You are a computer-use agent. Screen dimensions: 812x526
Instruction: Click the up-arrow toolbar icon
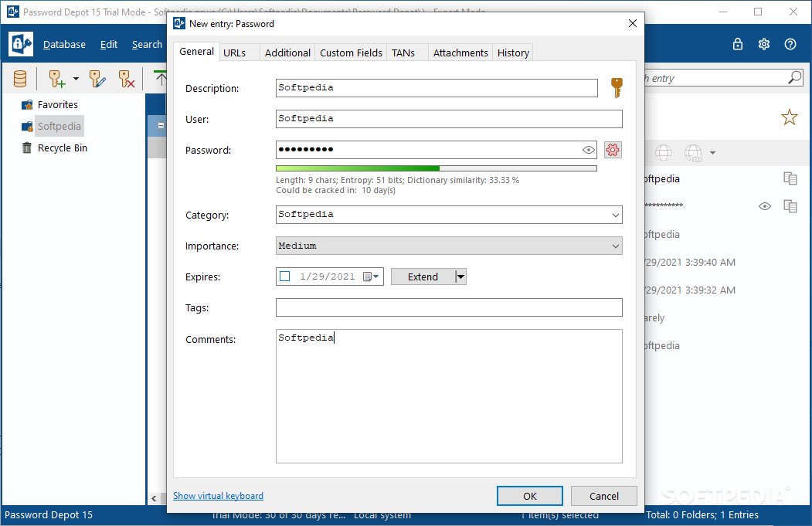click(x=161, y=79)
